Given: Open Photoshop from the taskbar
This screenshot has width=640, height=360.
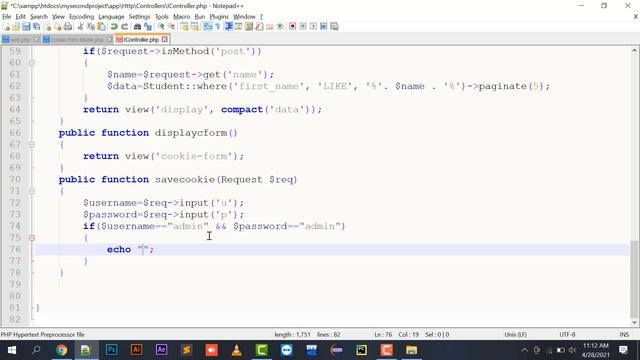Looking at the screenshot, I should click(111, 350).
